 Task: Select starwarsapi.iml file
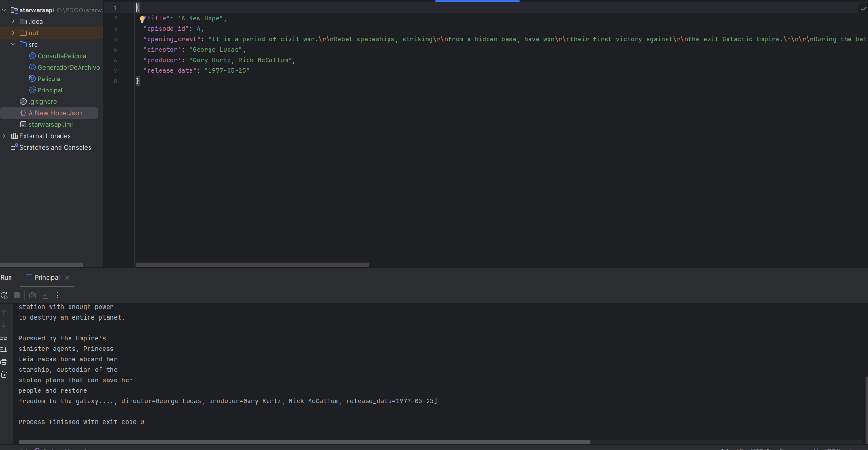[x=50, y=124]
